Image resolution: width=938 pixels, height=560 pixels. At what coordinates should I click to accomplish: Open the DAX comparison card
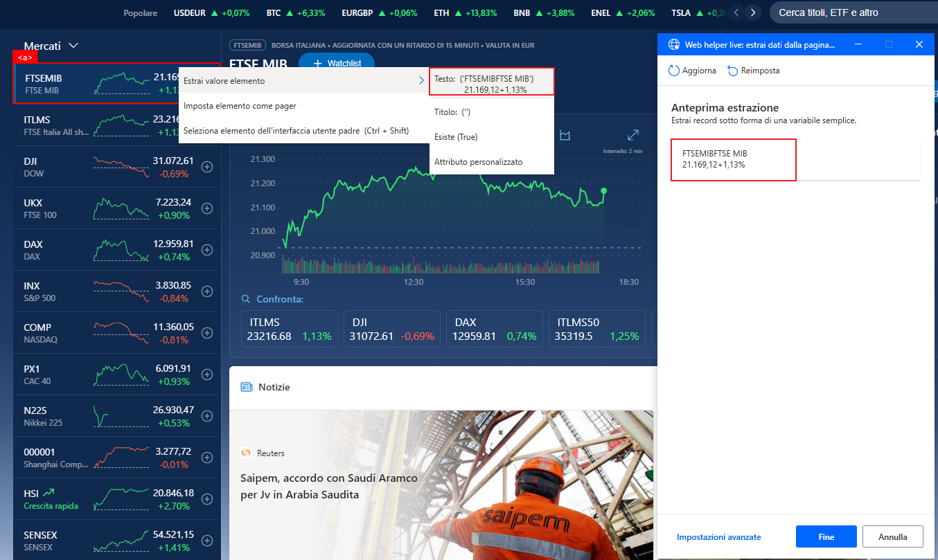495,329
